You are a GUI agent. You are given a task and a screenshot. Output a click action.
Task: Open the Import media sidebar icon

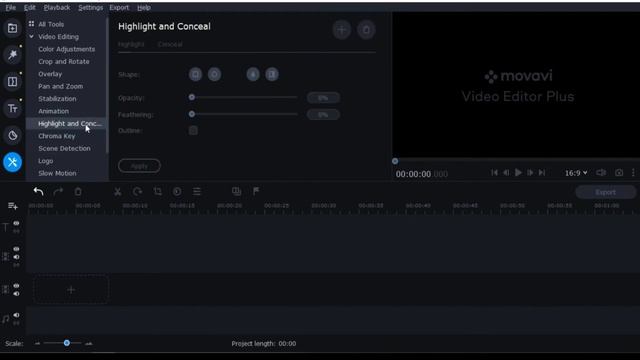click(12, 28)
